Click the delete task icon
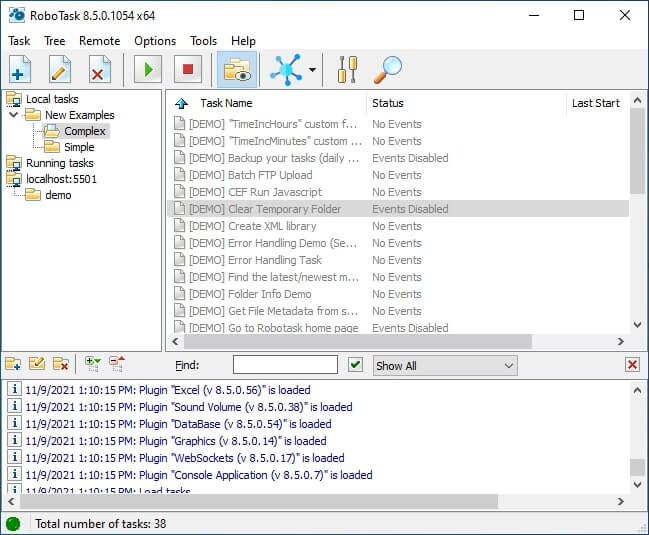The image size is (649, 535). 99,70
